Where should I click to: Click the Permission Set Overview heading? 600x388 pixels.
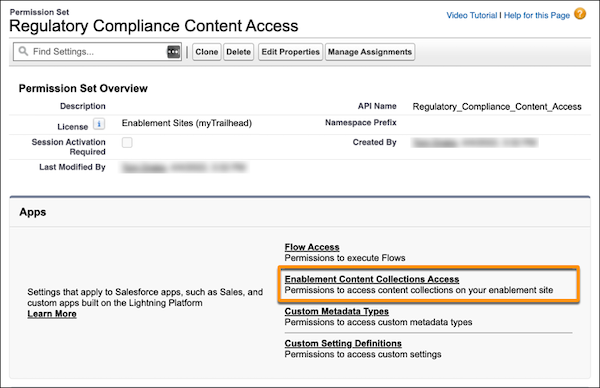(x=83, y=88)
